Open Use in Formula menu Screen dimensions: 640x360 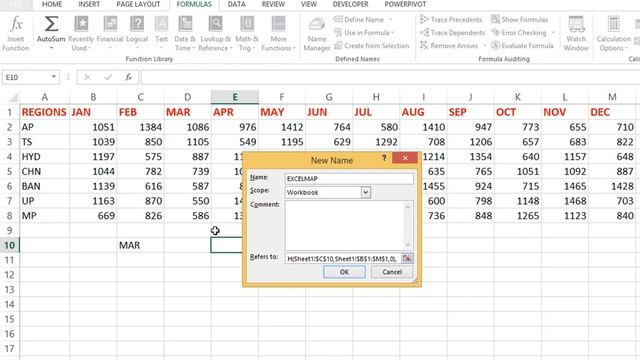tap(364, 33)
